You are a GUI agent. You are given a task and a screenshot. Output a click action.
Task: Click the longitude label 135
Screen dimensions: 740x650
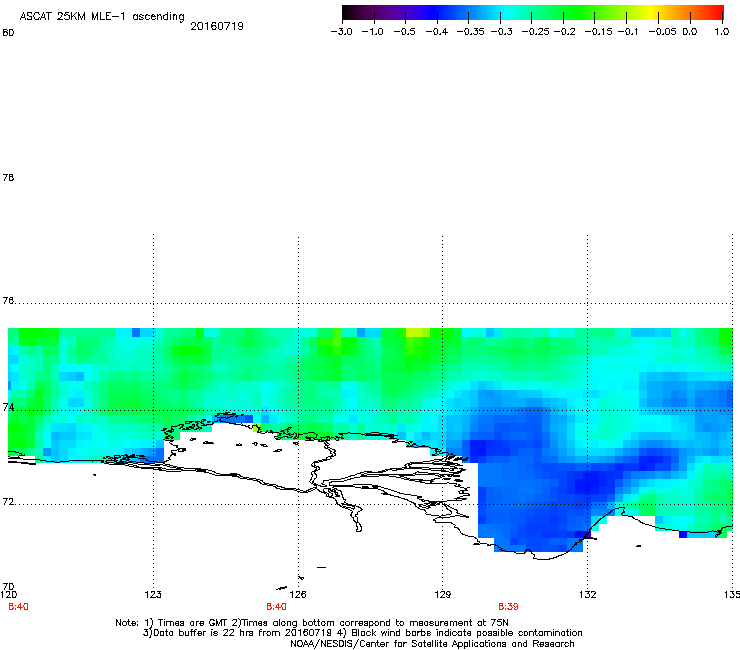coord(732,594)
